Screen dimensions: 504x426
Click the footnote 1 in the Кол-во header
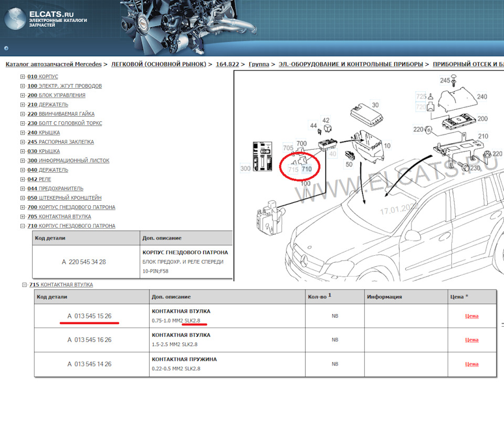pyautogui.click(x=330, y=294)
